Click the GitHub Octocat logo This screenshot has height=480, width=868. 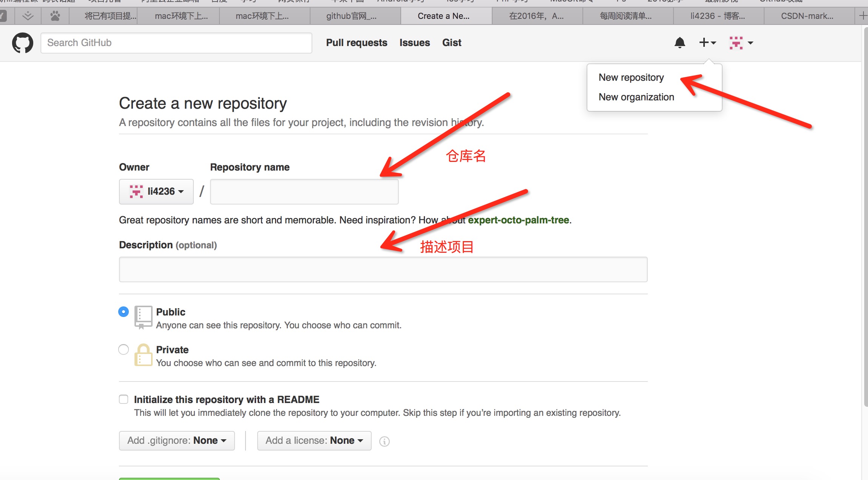(23, 43)
